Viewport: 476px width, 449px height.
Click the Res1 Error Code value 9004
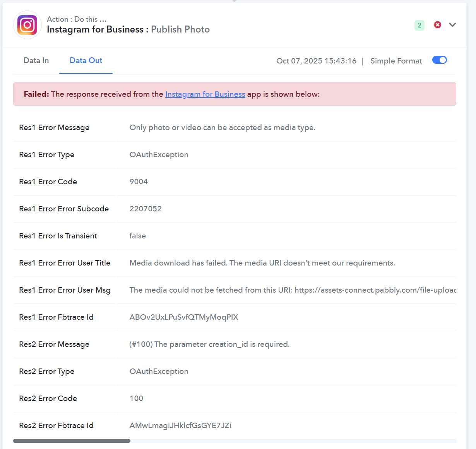139,182
